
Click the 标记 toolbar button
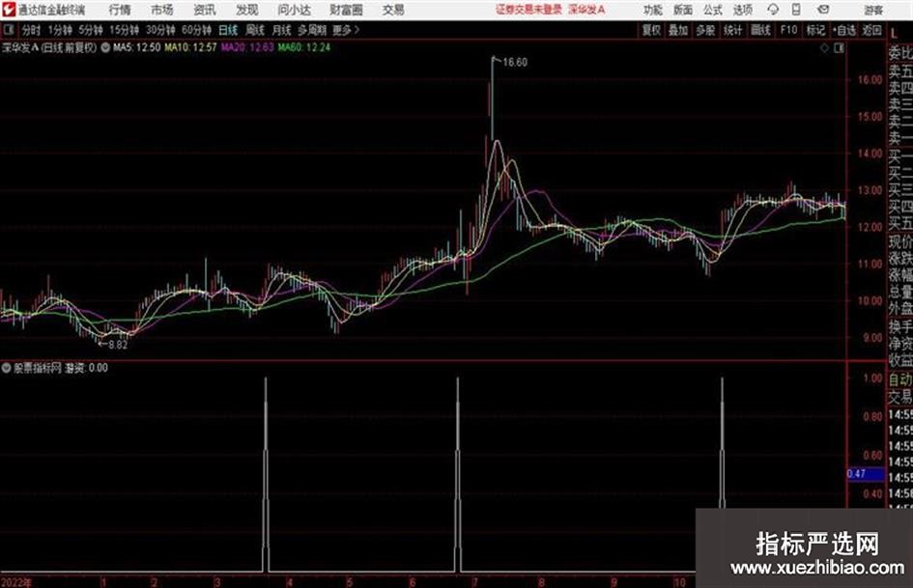point(815,30)
